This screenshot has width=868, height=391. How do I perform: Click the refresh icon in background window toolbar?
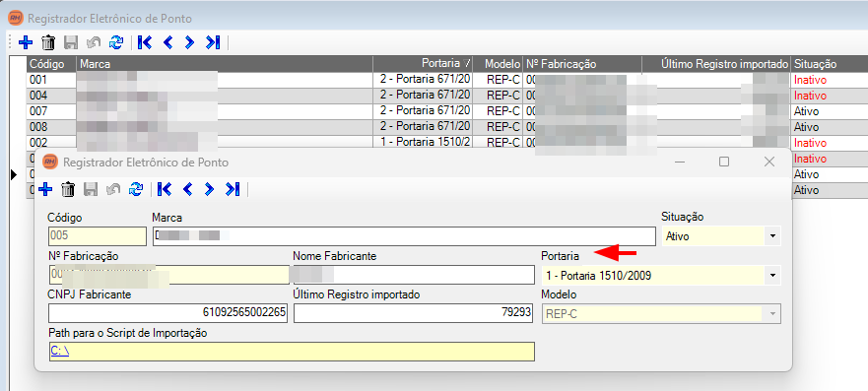(115, 42)
